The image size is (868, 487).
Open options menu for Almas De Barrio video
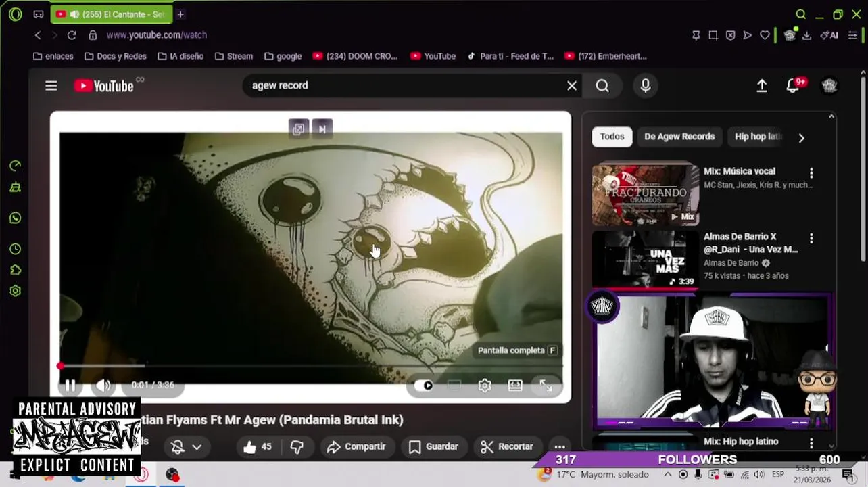(811, 239)
